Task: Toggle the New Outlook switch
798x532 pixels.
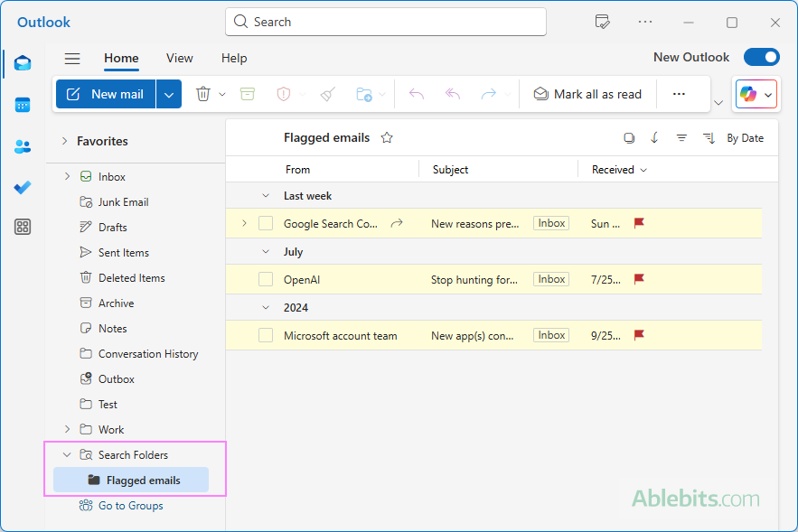Action: tap(761, 57)
